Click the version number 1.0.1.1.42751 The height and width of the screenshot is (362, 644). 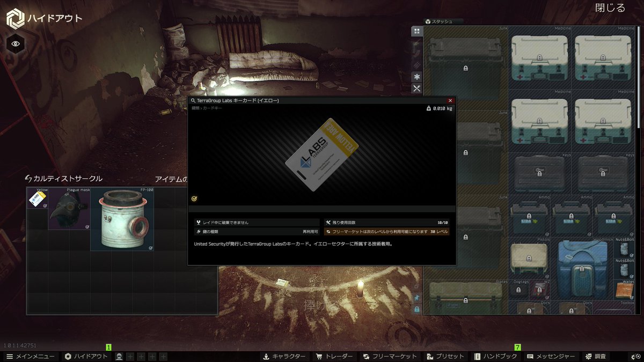coord(21,345)
